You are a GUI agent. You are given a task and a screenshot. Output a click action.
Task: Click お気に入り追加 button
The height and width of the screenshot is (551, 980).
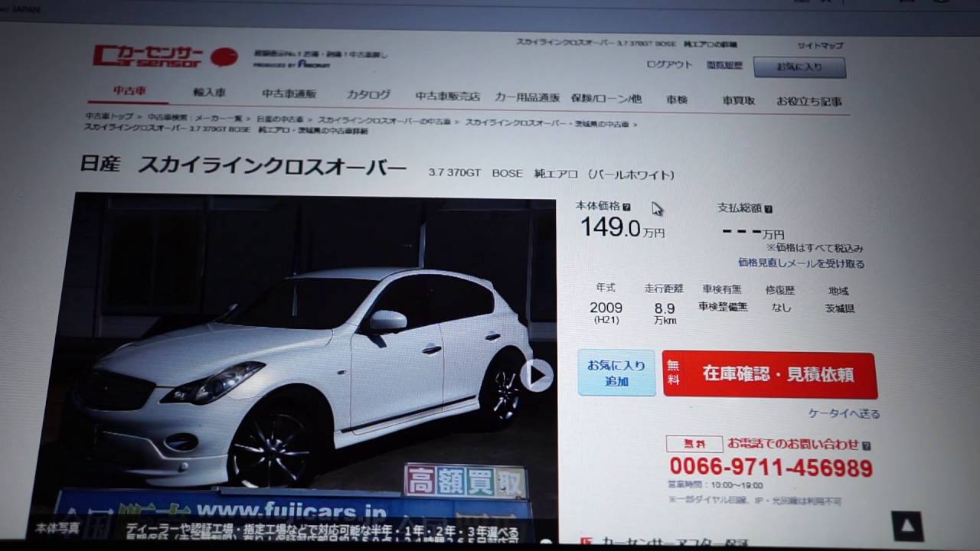click(616, 373)
